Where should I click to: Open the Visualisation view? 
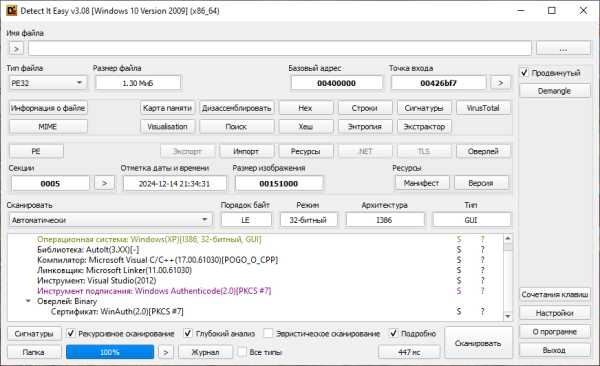167,127
